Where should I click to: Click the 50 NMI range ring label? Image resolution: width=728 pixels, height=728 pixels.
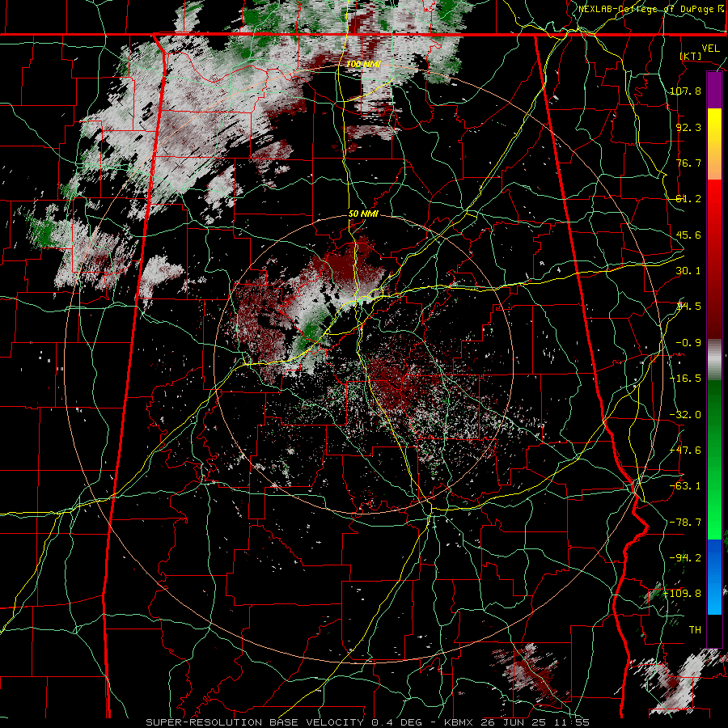tap(363, 214)
